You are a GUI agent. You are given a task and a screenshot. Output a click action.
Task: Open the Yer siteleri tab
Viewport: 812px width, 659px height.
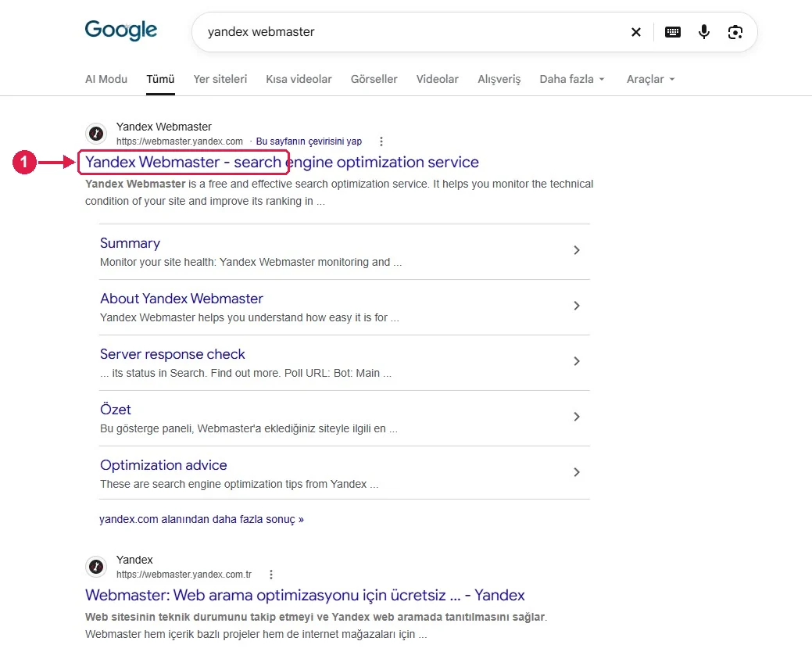click(x=220, y=79)
